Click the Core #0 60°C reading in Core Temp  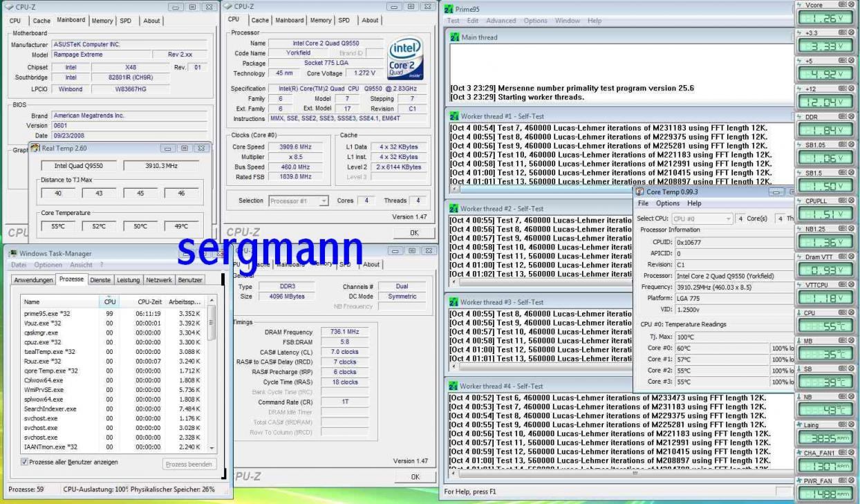722,348
